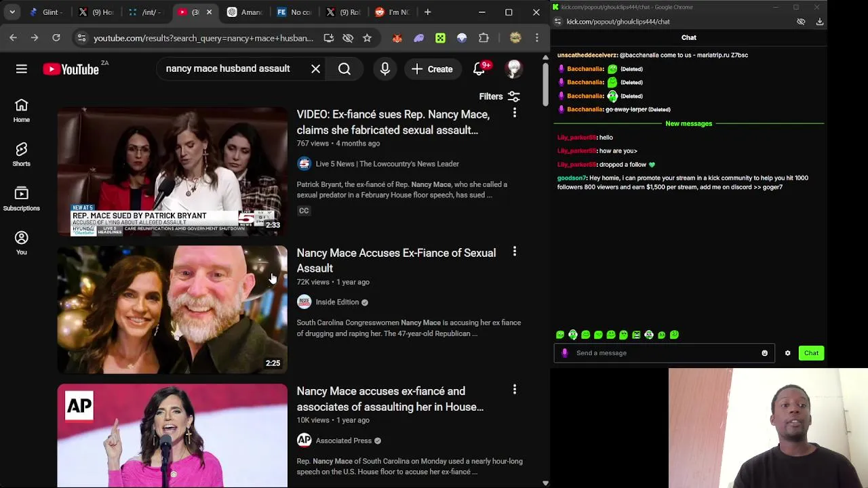
Task: Clear the YouTube search query with X
Action: (x=315, y=69)
